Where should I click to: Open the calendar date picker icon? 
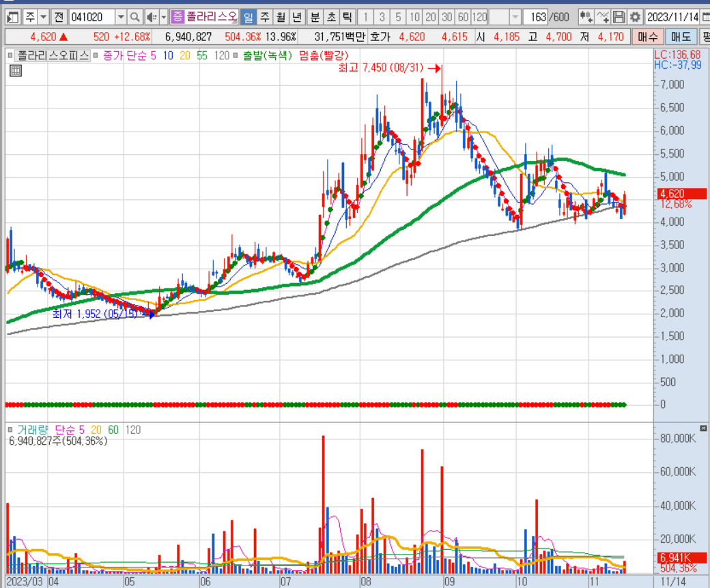pos(706,18)
